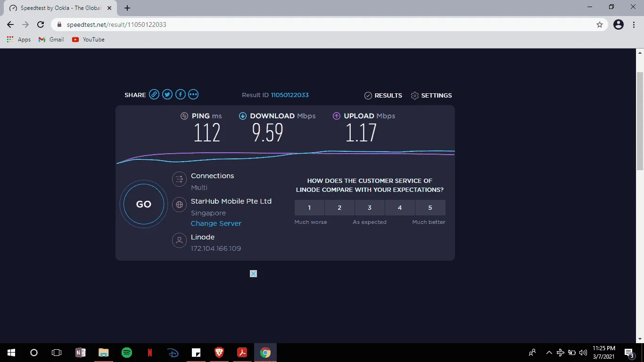Viewport: 644px width, 362px height.
Task: Click the airplane mode tray icon
Action: pos(561,353)
